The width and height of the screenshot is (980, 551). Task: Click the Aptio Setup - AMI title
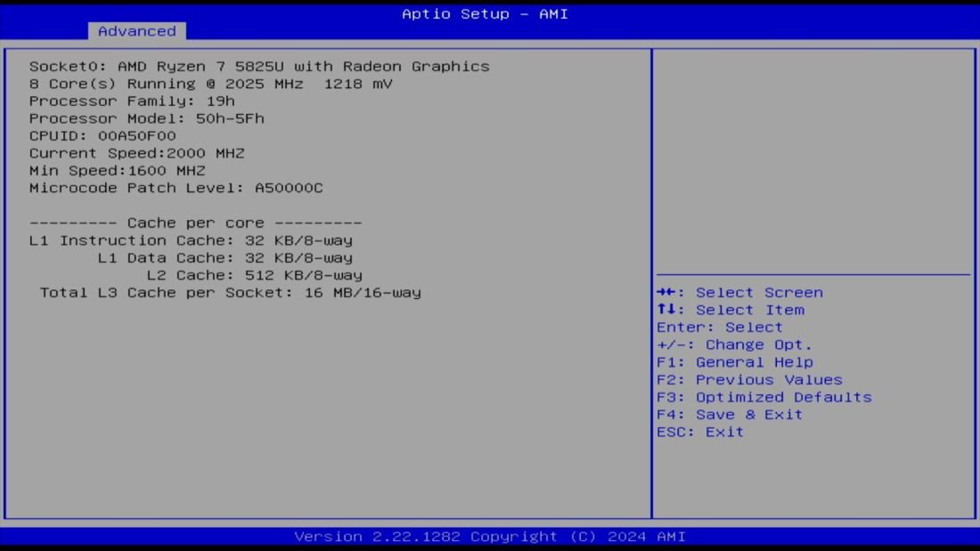click(x=485, y=13)
